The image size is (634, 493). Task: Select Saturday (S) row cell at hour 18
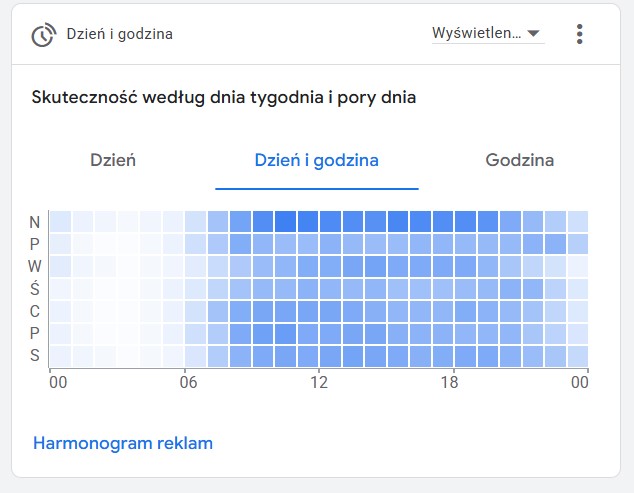466,356
